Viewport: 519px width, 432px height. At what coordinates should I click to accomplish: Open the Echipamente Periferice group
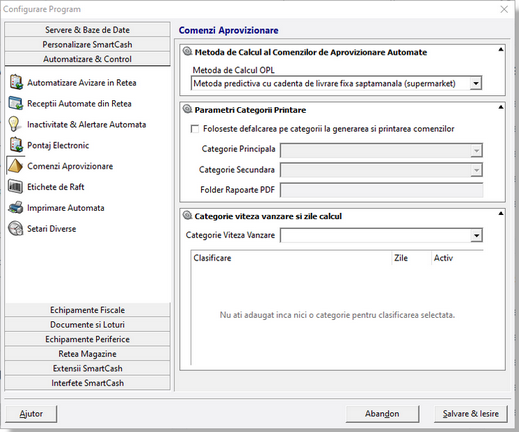(87, 339)
